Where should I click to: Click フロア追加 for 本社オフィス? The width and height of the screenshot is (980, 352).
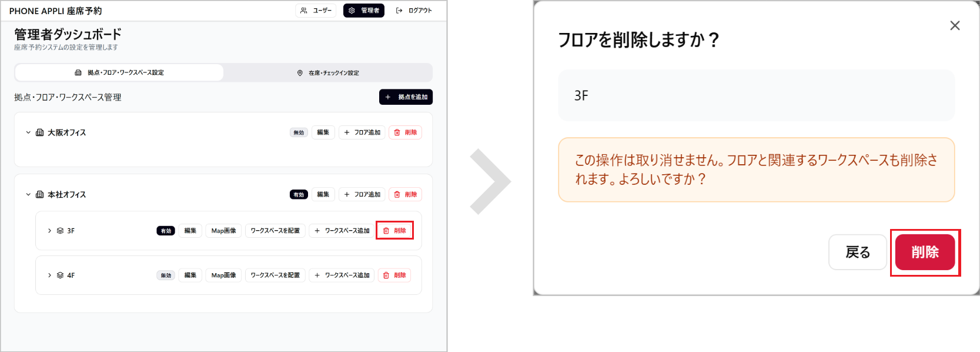click(362, 194)
